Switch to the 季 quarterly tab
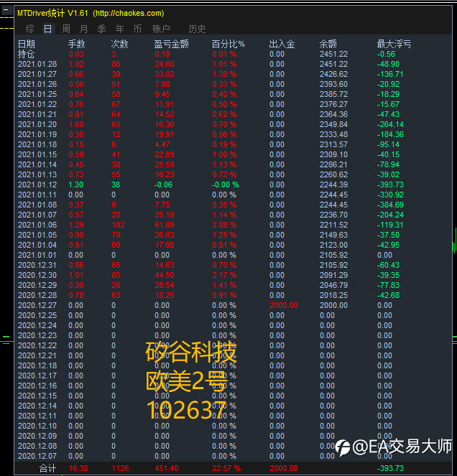The width and height of the screenshot is (457, 476). (101, 29)
